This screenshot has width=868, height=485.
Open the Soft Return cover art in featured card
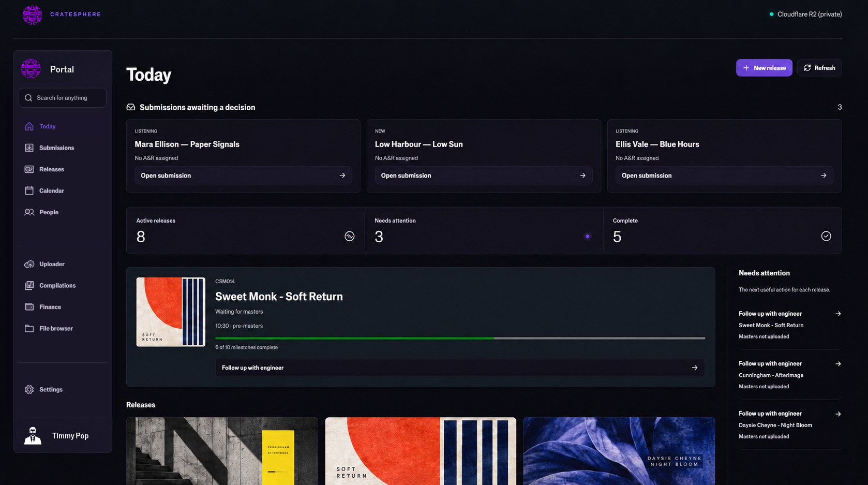coord(171,312)
